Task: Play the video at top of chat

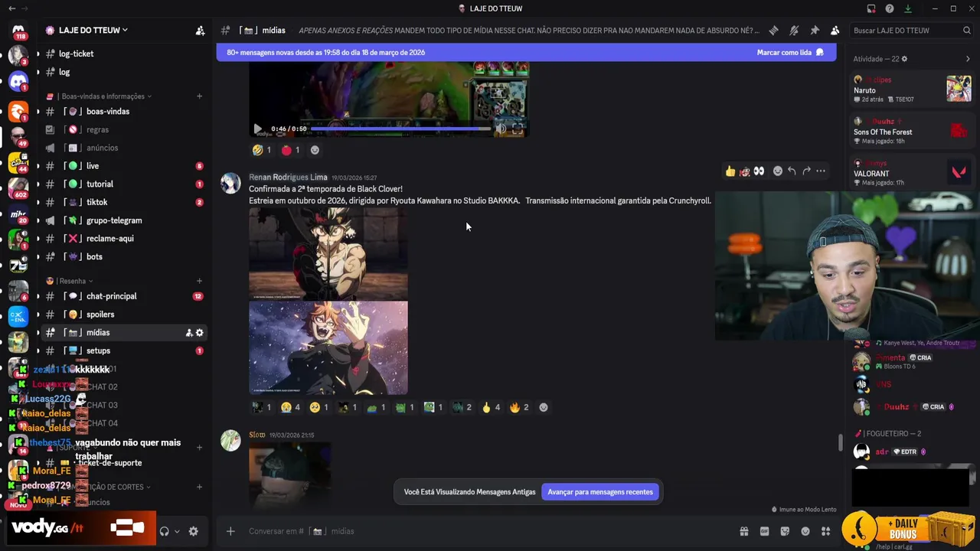Action: coord(258,129)
